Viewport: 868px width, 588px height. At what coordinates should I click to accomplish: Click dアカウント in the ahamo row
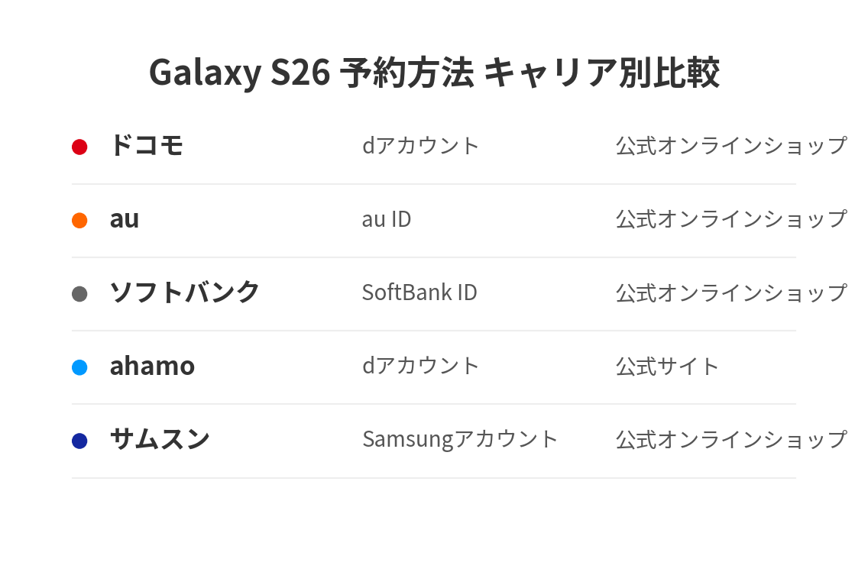420,366
